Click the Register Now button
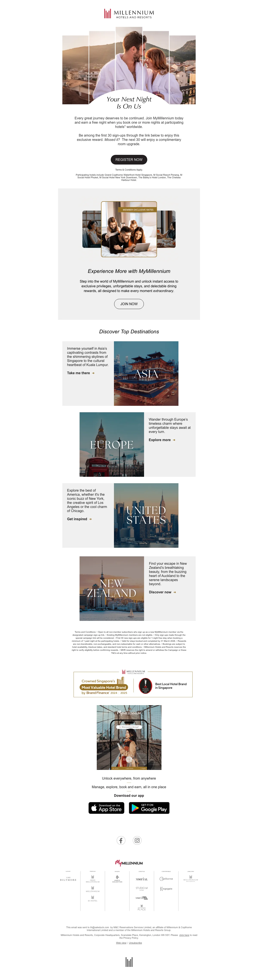The height and width of the screenshot is (980, 258). pyautogui.click(x=129, y=160)
